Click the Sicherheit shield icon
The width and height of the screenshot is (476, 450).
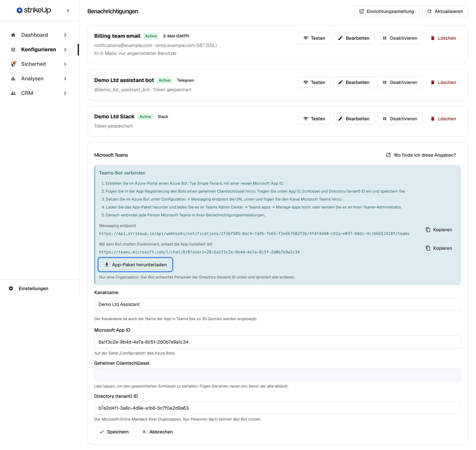(x=13, y=64)
